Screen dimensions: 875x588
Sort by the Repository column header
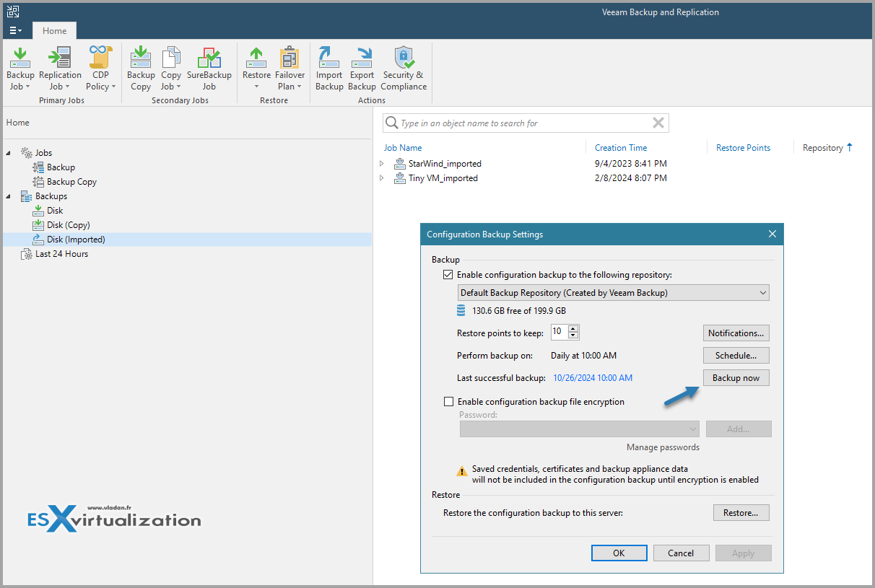click(823, 148)
